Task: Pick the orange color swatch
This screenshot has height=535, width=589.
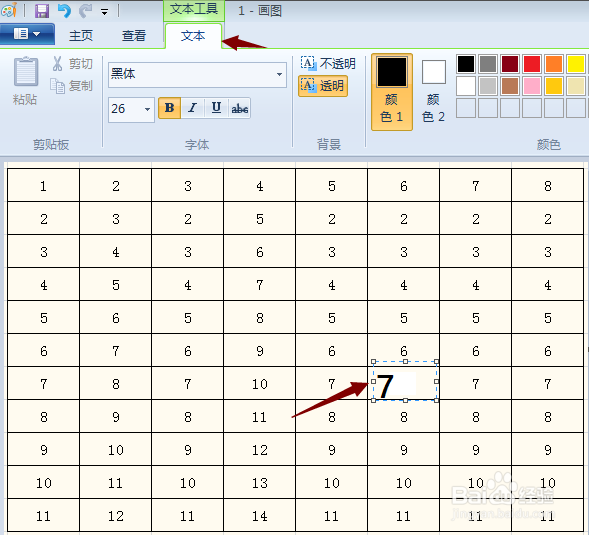Action: coord(554,64)
